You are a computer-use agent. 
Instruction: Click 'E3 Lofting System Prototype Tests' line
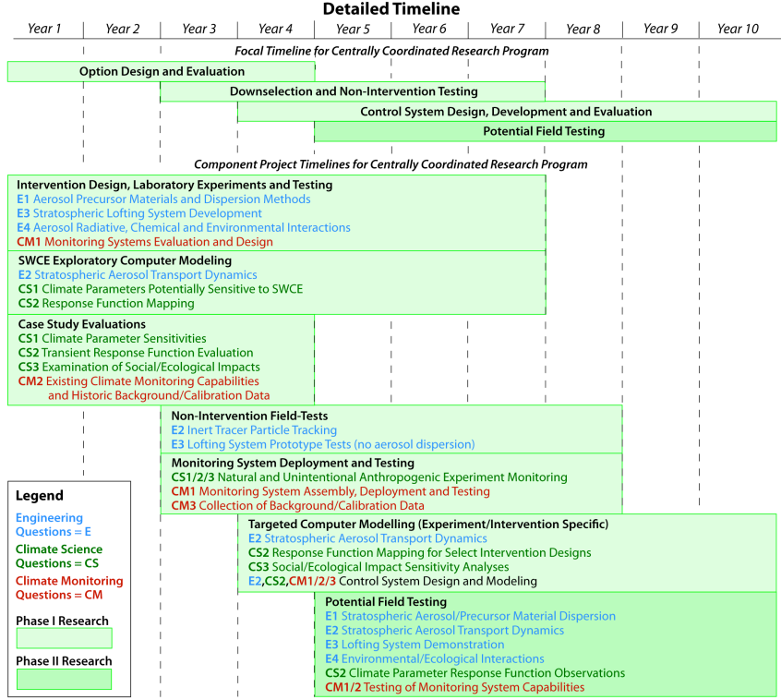pyautogui.click(x=323, y=444)
